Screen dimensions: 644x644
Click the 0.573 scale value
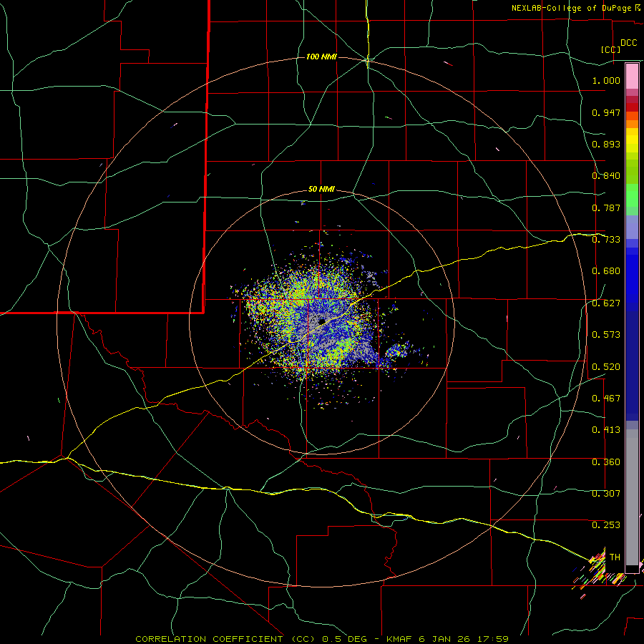[x=606, y=335]
